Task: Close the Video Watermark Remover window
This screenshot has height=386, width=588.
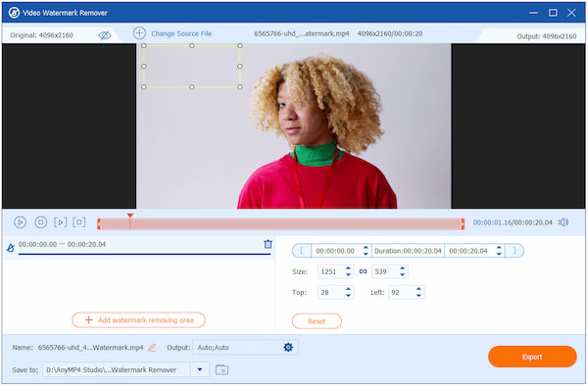Action: [x=571, y=13]
